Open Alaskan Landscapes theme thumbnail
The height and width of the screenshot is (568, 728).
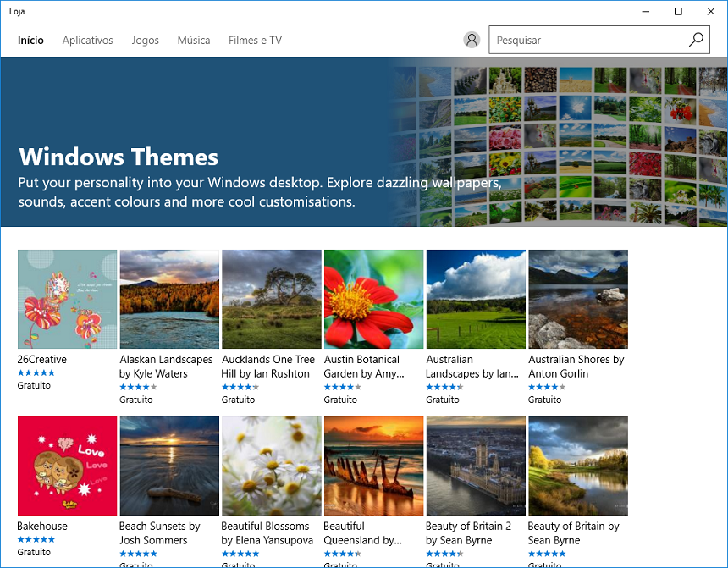pyautogui.click(x=169, y=299)
